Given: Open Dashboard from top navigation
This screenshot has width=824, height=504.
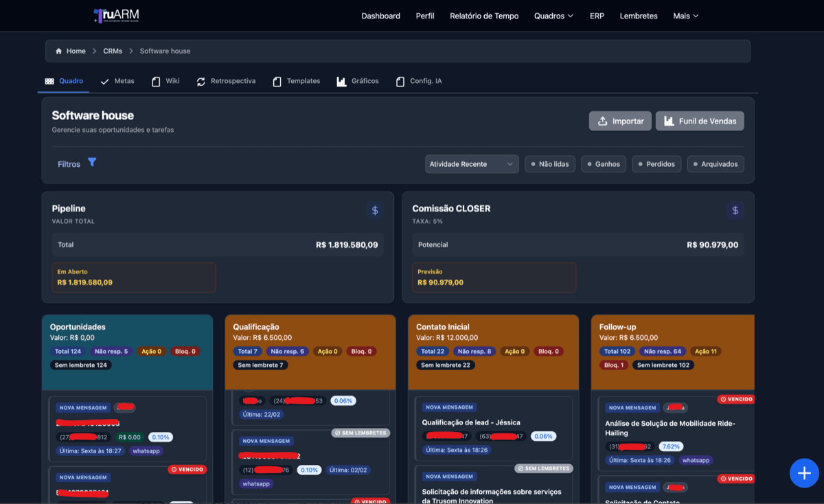Looking at the screenshot, I should point(380,16).
